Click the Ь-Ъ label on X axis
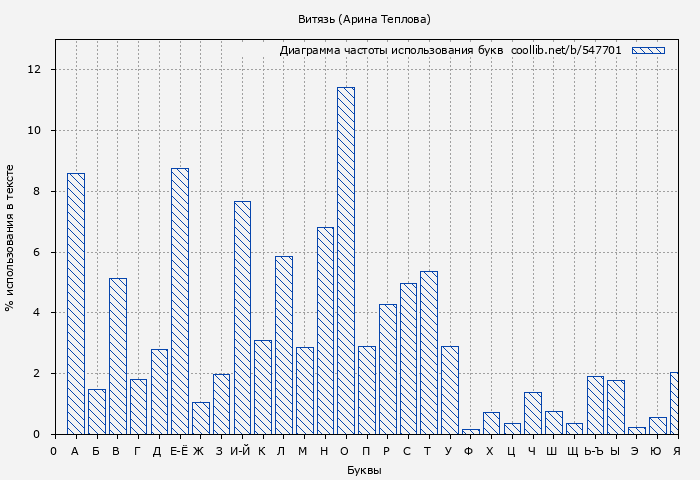 click(594, 451)
